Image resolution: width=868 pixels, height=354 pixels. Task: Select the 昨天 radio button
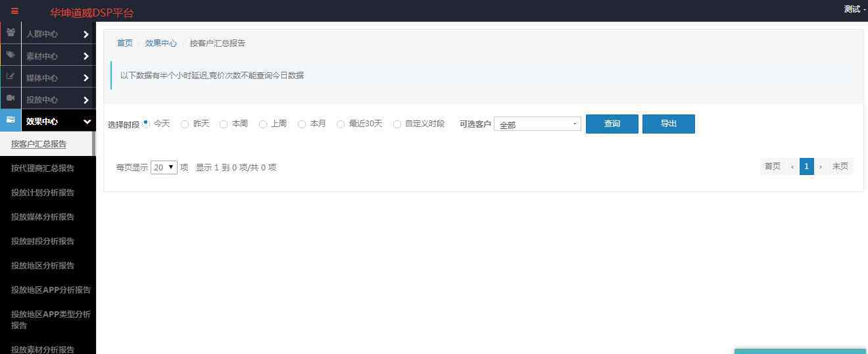[185, 124]
